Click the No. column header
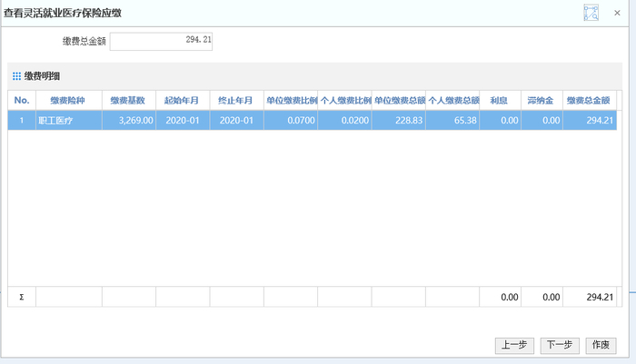 22,99
